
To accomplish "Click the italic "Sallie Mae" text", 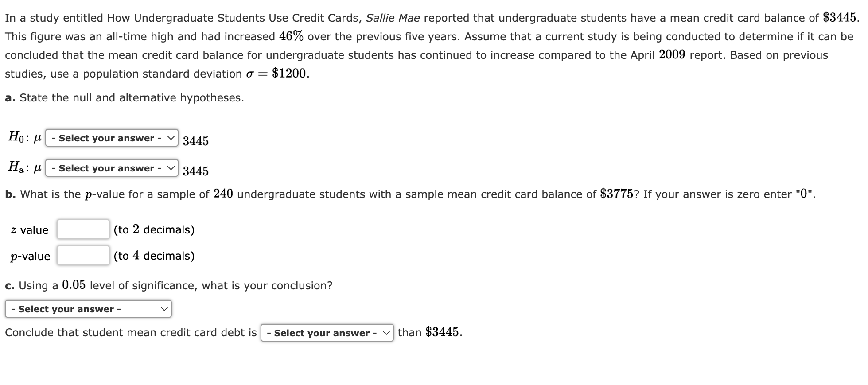I will [x=393, y=18].
